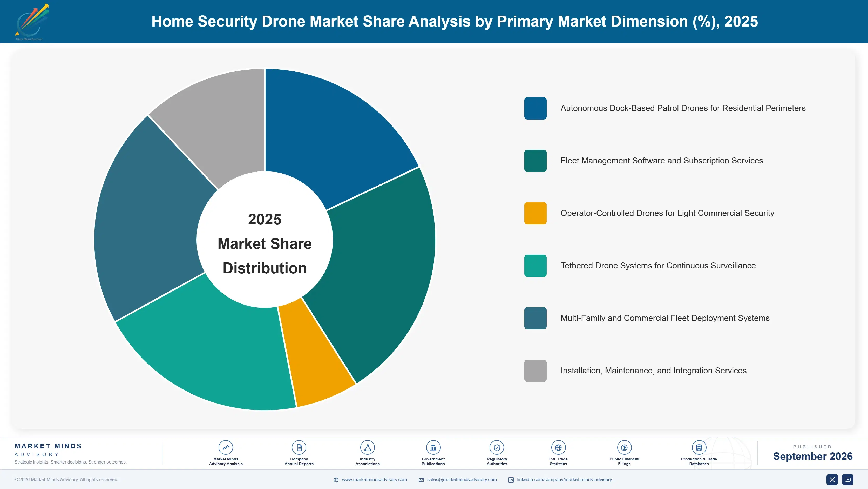
Task: Click the Autonomous Dock-Based Patrol Drones blue swatch
Action: (x=535, y=108)
